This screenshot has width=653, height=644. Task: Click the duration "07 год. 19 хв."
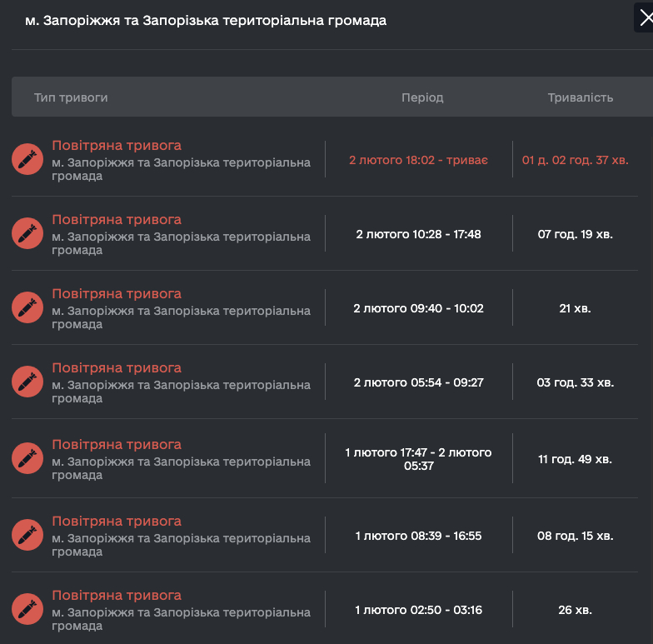tap(575, 234)
